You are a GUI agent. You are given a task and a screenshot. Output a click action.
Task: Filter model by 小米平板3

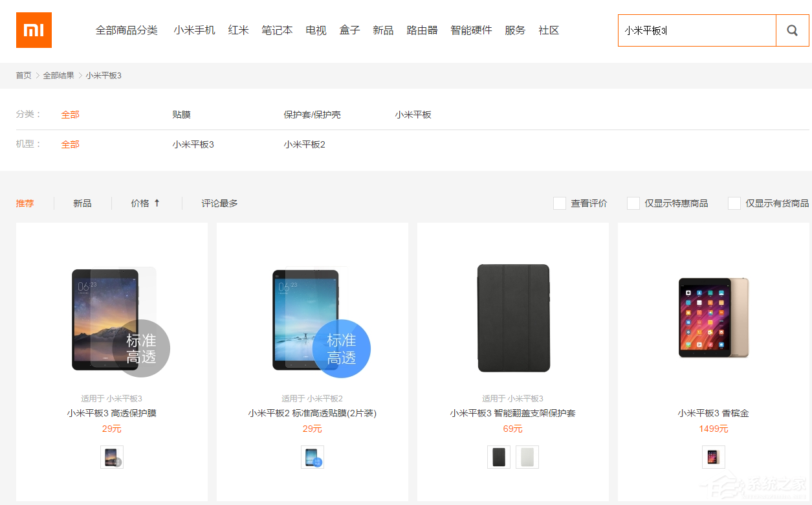193,144
